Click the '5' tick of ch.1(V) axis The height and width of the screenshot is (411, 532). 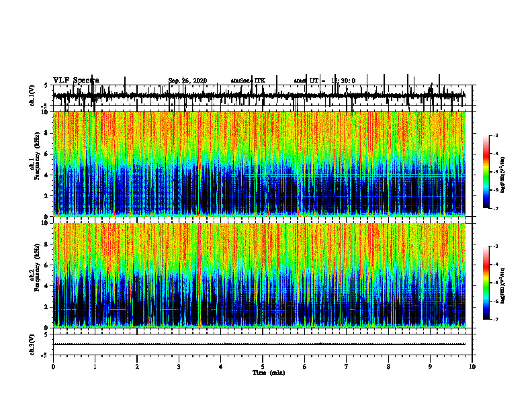pyautogui.click(x=46, y=85)
